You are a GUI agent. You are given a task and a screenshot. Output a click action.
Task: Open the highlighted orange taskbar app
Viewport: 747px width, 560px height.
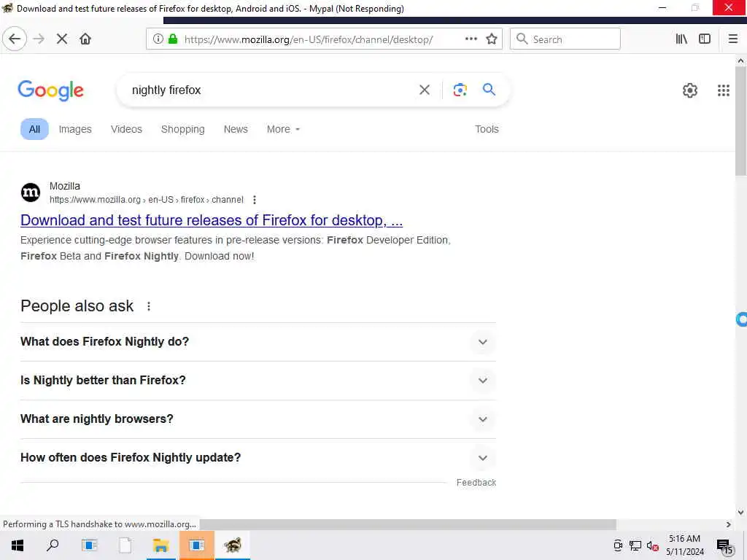[x=196, y=545]
